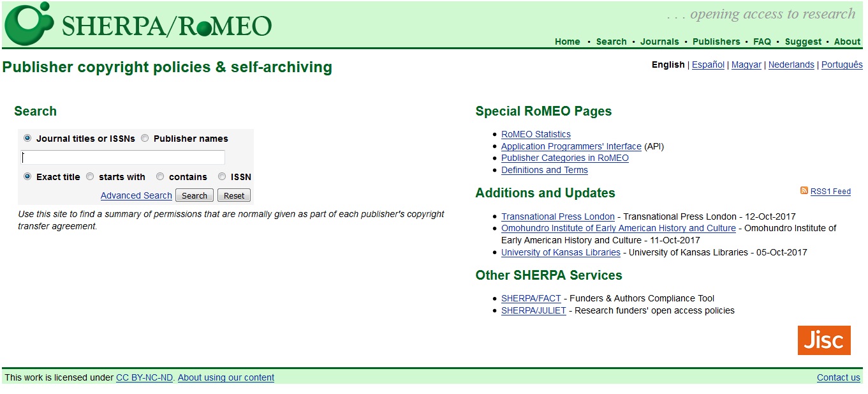
Task: Go to Home in the top navigation
Action: [x=568, y=42]
